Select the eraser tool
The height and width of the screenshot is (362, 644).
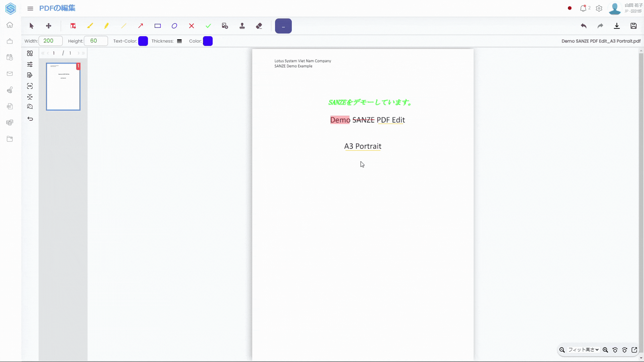tap(259, 26)
